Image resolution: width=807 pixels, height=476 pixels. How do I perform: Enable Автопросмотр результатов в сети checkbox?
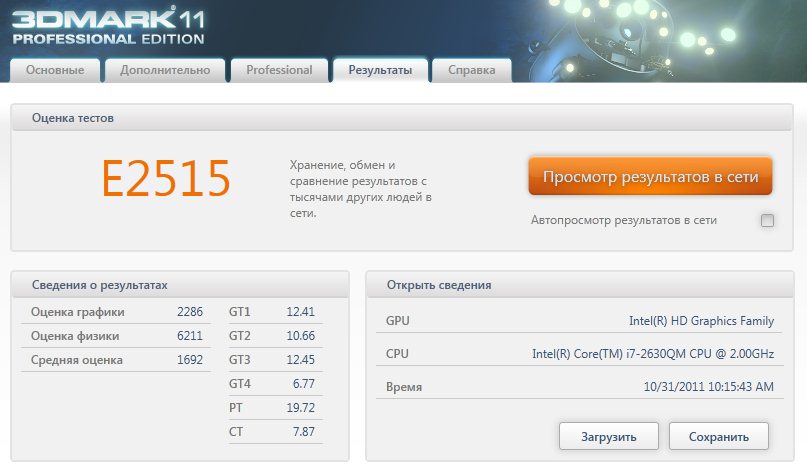767,221
